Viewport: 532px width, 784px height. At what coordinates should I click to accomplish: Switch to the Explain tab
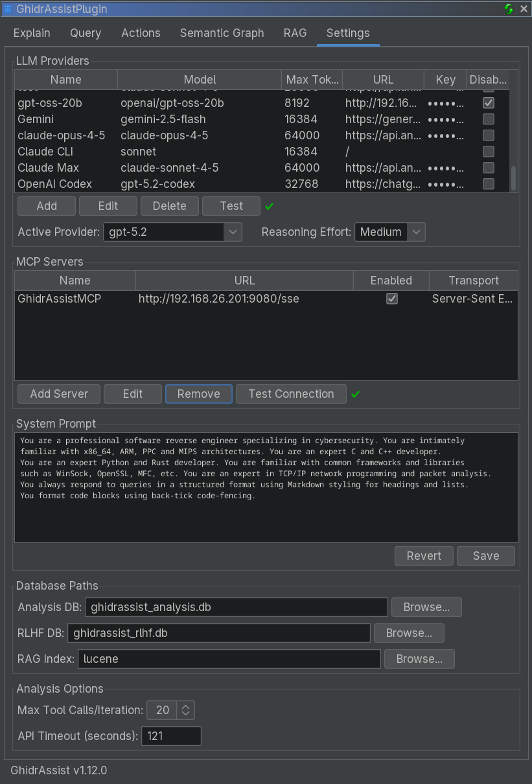click(31, 32)
